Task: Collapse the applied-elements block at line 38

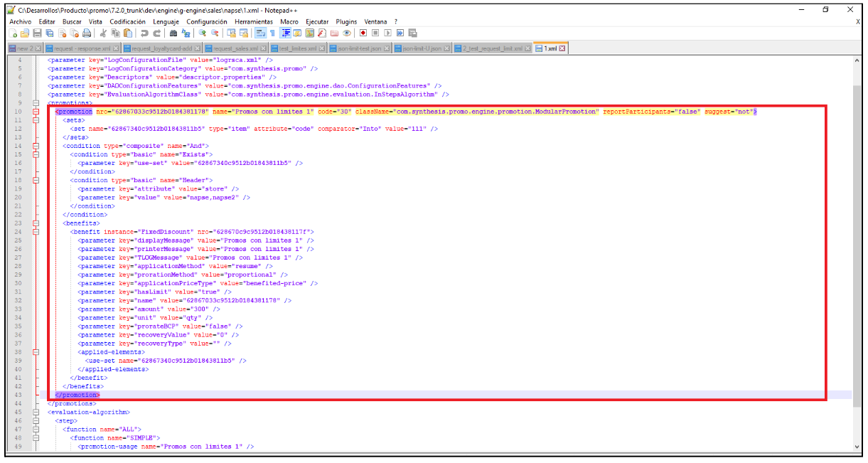Action: pyautogui.click(x=36, y=352)
